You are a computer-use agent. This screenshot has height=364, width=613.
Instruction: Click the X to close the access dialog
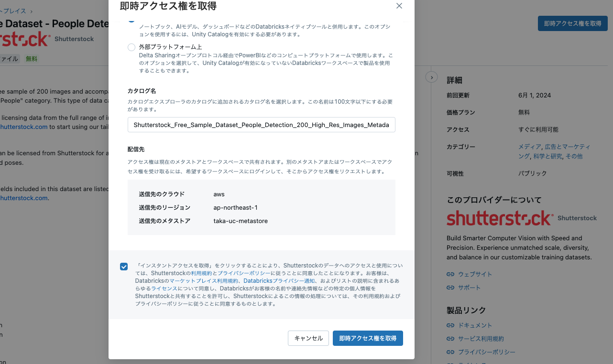[399, 6]
